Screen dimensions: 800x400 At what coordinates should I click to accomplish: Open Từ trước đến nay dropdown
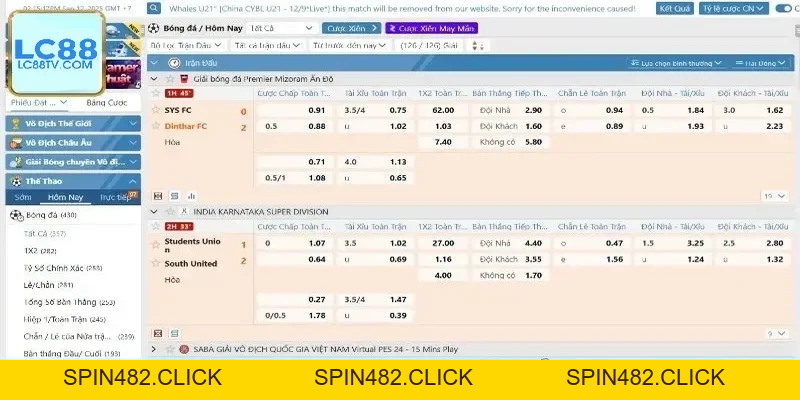point(349,45)
